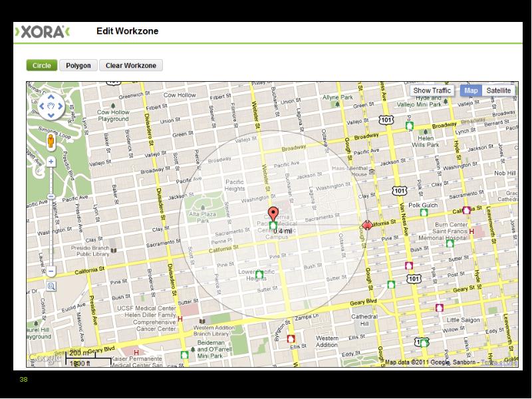The width and height of the screenshot is (532, 399).
Task: Switch to Map view
Action: [x=471, y=90]
